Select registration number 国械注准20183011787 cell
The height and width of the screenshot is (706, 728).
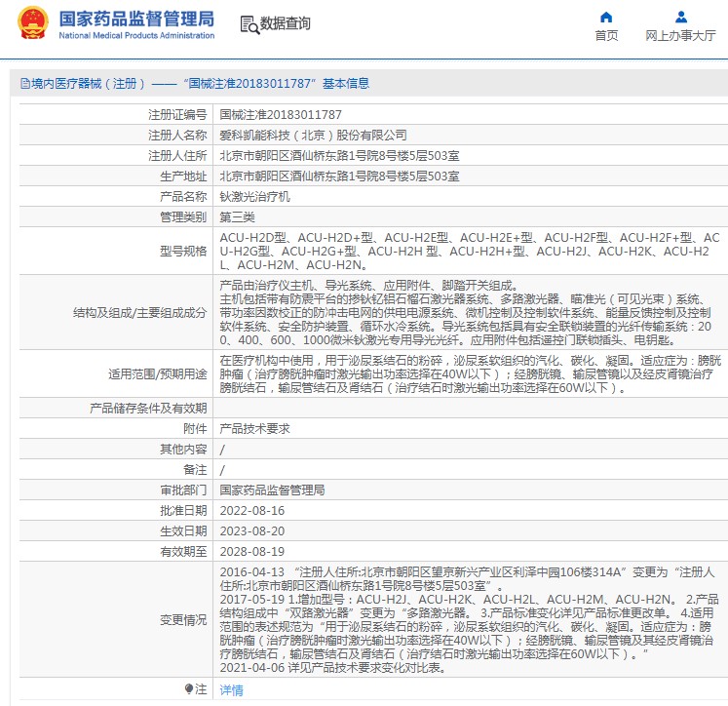click(x=281, y=115)
